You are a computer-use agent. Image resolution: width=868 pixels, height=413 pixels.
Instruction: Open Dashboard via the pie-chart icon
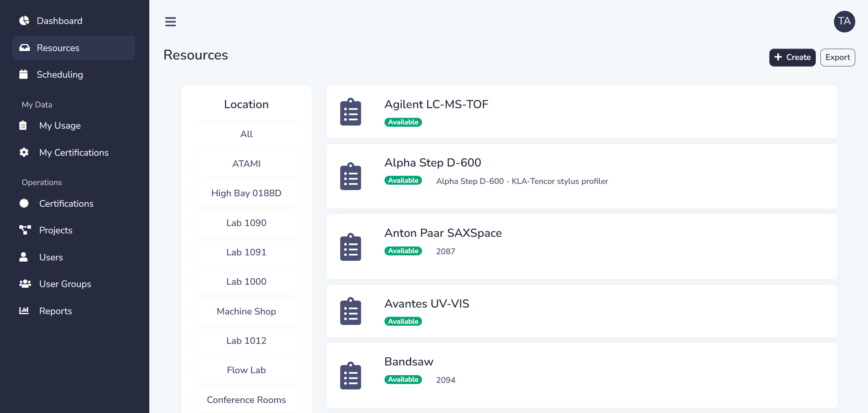pos(24,20)
